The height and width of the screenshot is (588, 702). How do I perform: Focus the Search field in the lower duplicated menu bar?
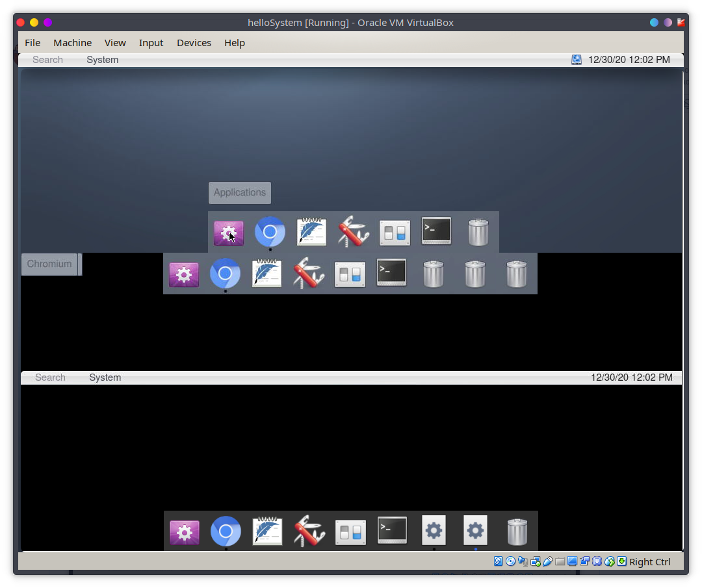click(x=50, y=377)
